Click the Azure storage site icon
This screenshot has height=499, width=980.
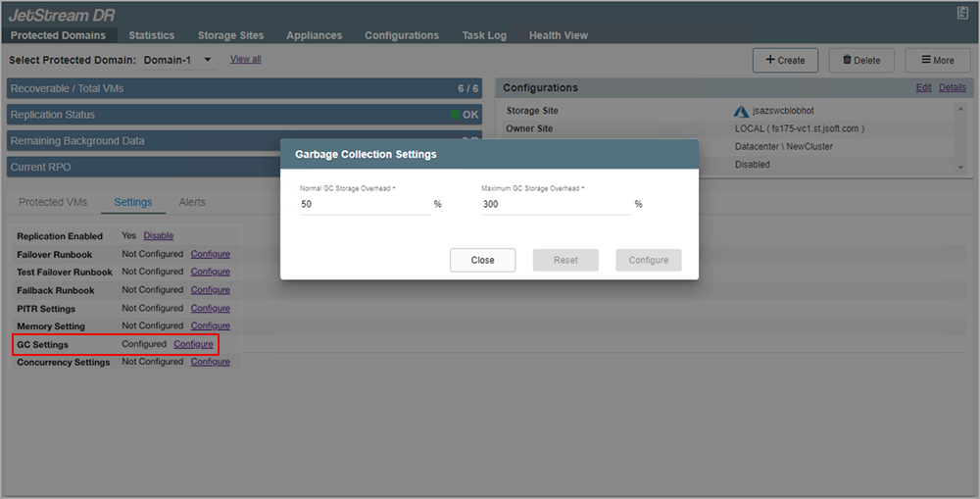click(x=741, y=111)
